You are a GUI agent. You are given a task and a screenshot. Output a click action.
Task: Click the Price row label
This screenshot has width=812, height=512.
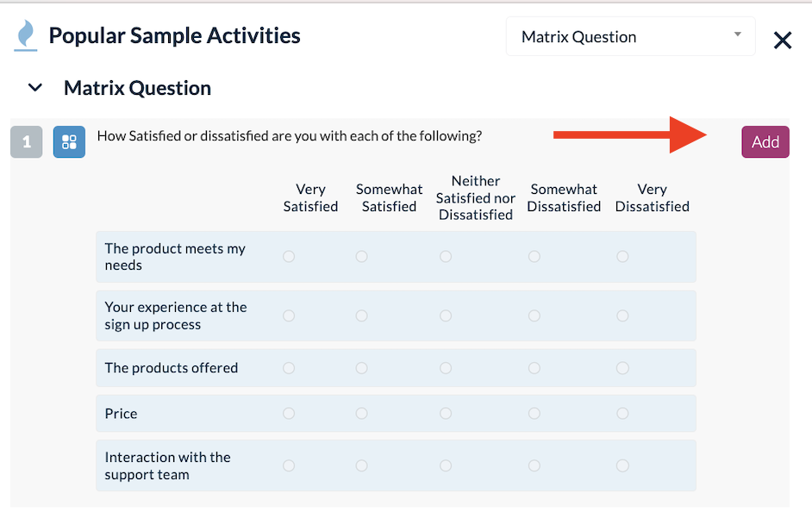[x=121, y=414]
